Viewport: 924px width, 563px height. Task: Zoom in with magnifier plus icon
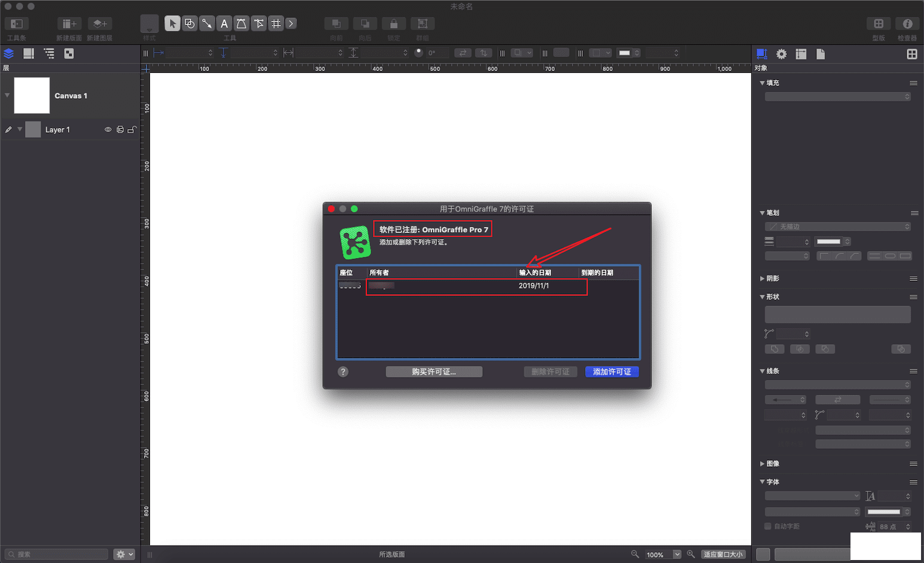[691, 554]
